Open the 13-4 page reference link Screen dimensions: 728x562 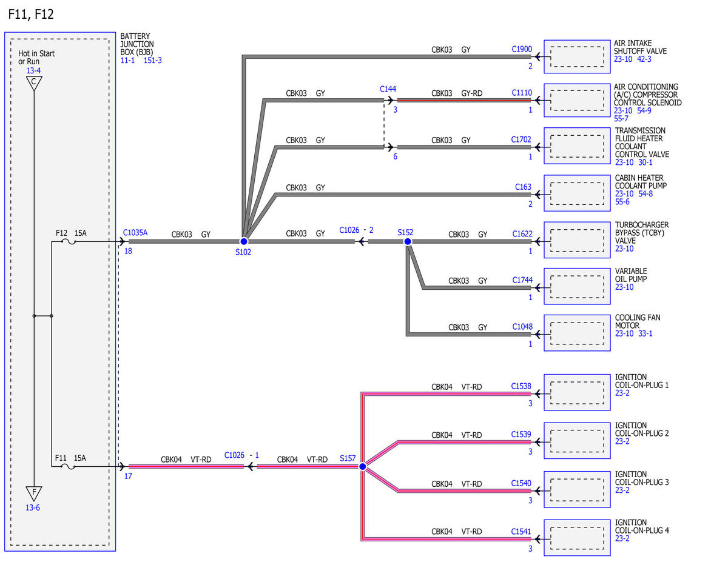tap(33, 70)
